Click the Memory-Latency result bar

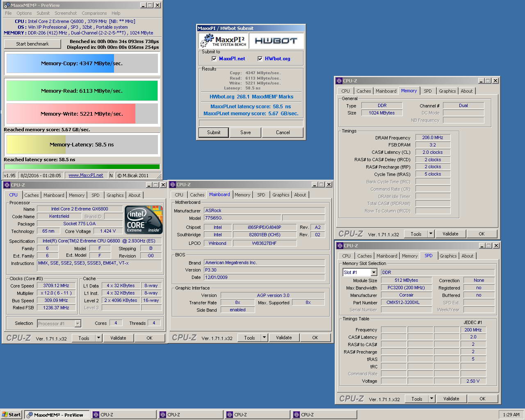tap(82, 144)
